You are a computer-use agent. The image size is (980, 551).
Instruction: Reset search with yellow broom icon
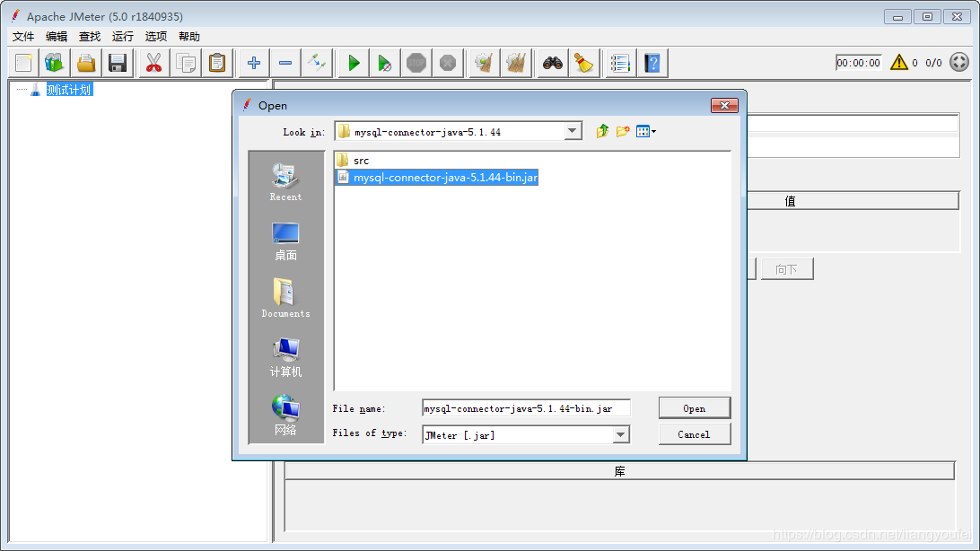point(583,63)
